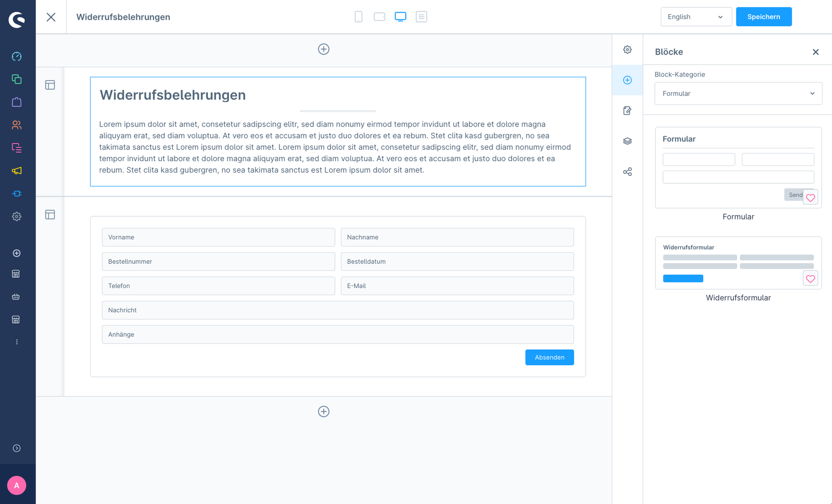Open the layout assignment share icon
The height and width of the screenshot is (504, 832).
[x=627, y=172]
